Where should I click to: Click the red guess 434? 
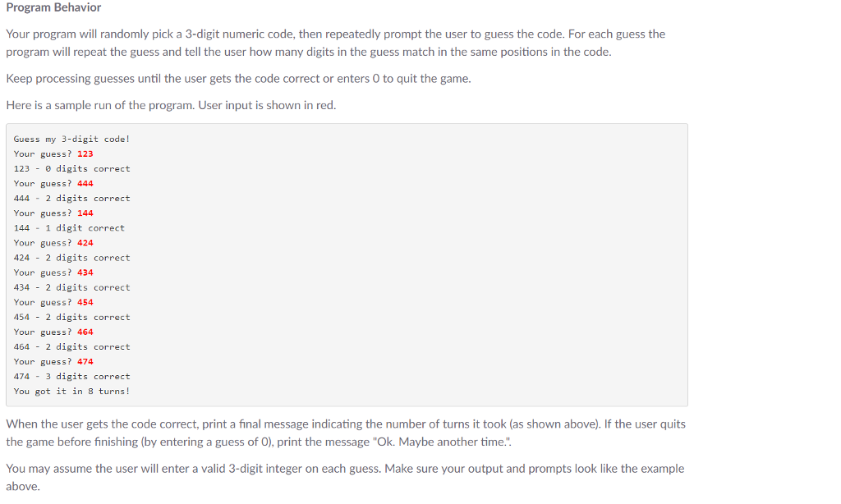pyautogui.click(x=85, y=273)
